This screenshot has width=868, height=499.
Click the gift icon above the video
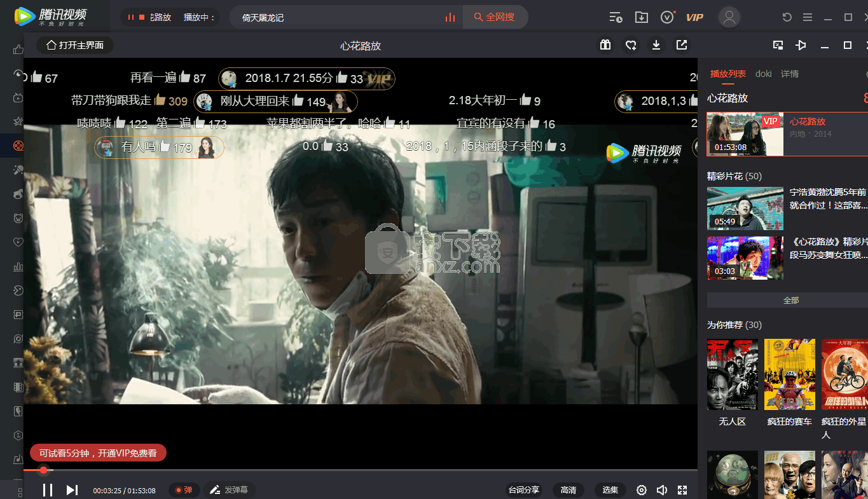pyautogui.click(x=605, y=45)
